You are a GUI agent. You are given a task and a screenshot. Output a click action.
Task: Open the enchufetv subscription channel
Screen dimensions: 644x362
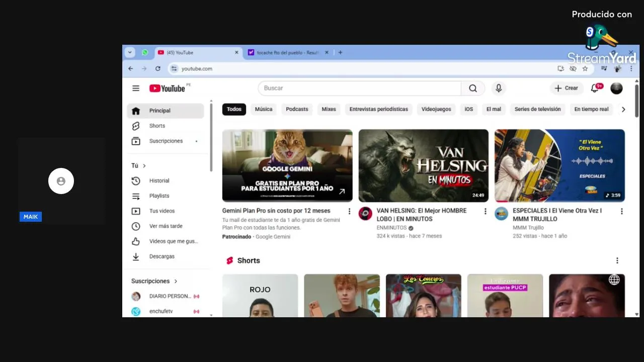click(x=166, y=311)
